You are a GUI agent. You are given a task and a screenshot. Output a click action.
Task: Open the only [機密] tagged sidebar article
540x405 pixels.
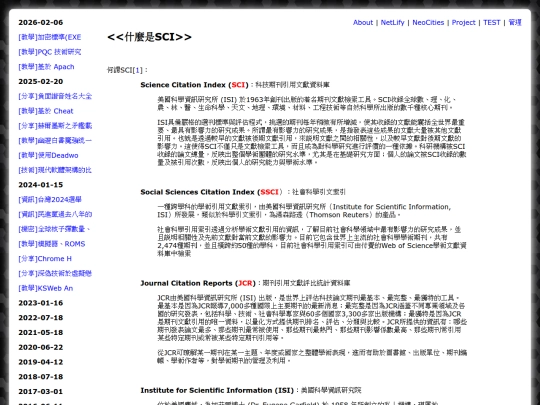pos(54,229)
